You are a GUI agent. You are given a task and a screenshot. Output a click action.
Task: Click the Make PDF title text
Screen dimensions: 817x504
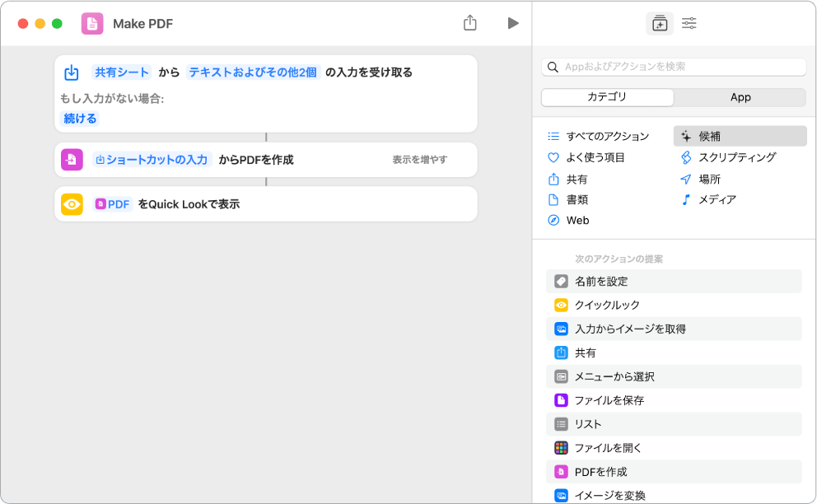[x=142, y=24]
